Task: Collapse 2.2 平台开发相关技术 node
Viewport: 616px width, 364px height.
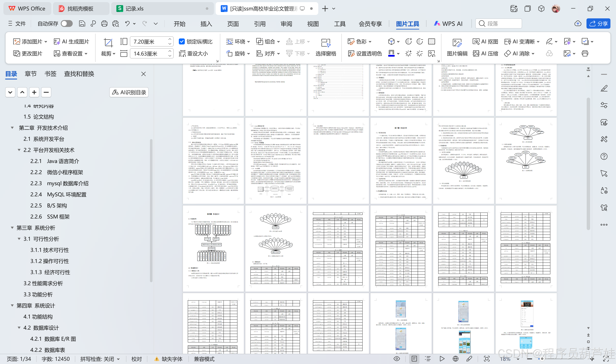Action: (19, 150)
